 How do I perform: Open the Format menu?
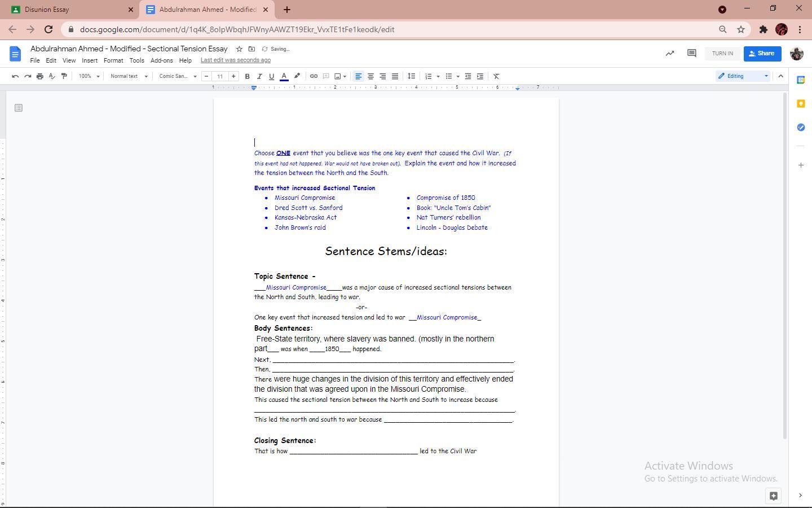click(113, 60)
